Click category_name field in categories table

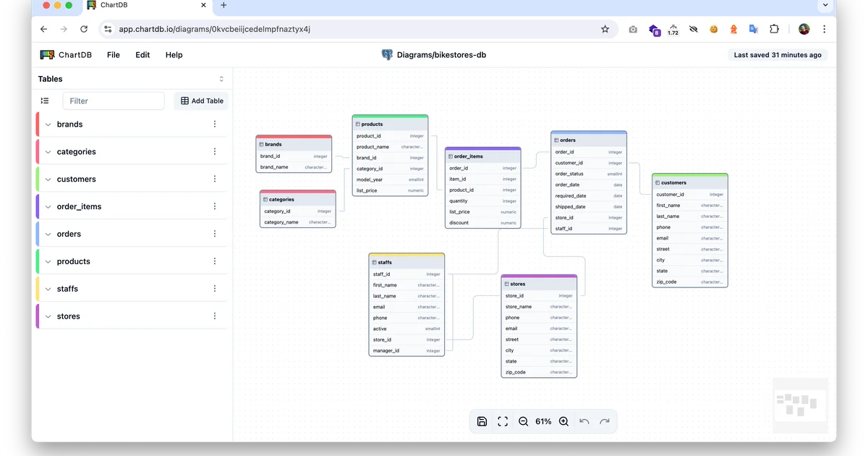click(x=297, y=222)
